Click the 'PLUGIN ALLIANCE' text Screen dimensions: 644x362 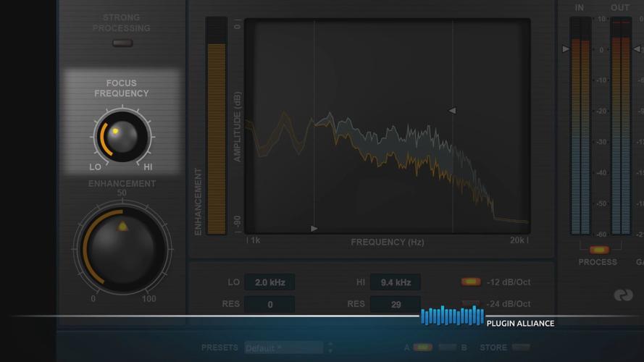[520, 324]
